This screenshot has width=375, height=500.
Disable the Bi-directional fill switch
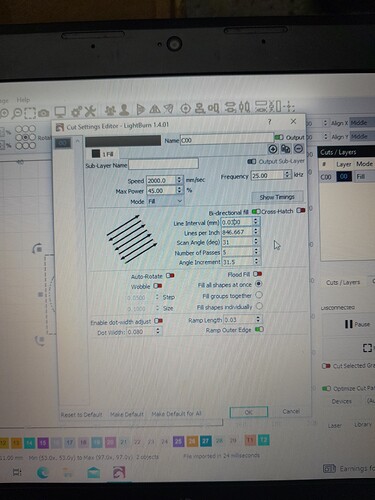click(x=256, y=212)
